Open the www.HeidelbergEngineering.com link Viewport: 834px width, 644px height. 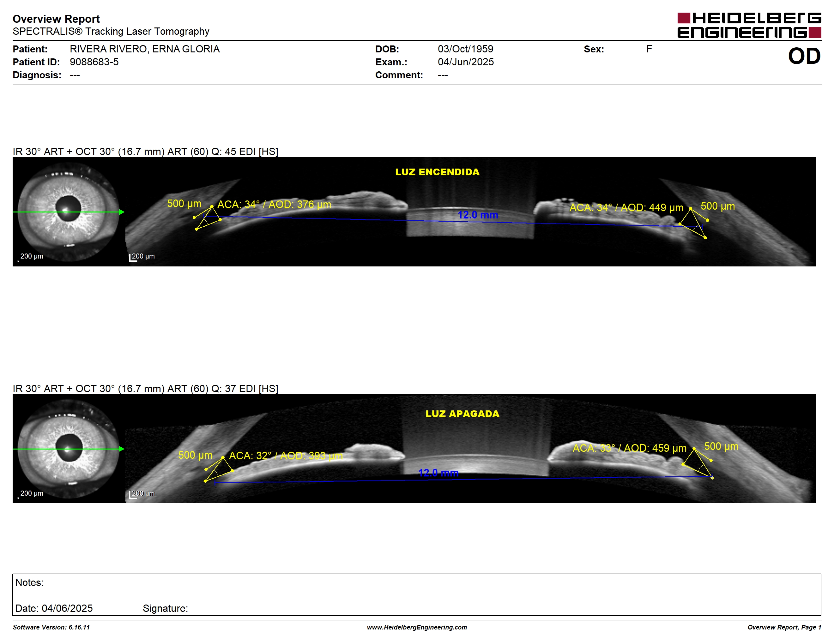[x=417, y=627]
